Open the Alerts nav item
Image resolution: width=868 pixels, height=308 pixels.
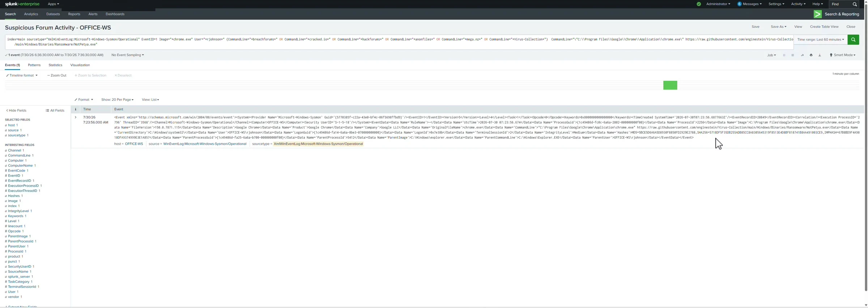point(93,14)
